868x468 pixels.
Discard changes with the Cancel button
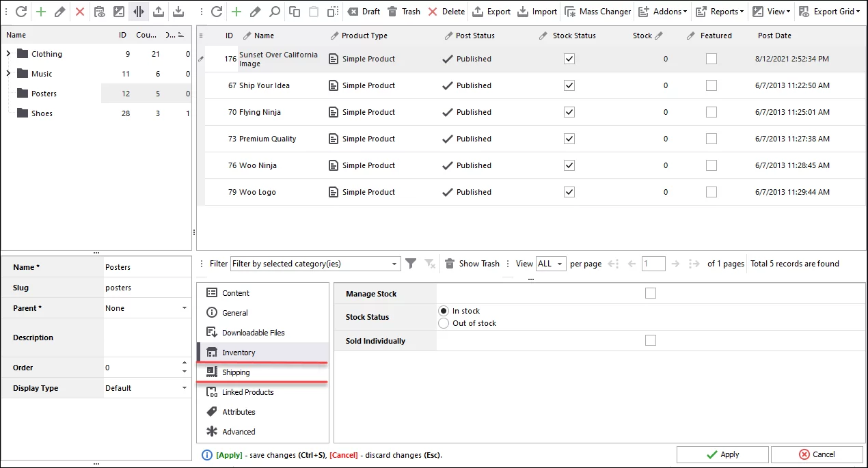tap(817, 454)
